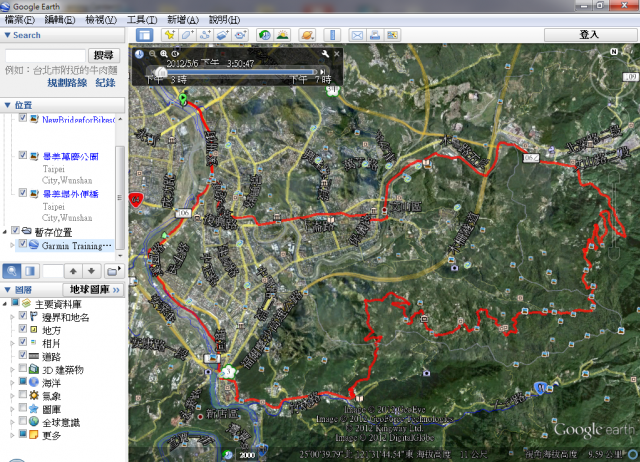
Task: Open the 工具(T) menu
Action: pos(142,20)
